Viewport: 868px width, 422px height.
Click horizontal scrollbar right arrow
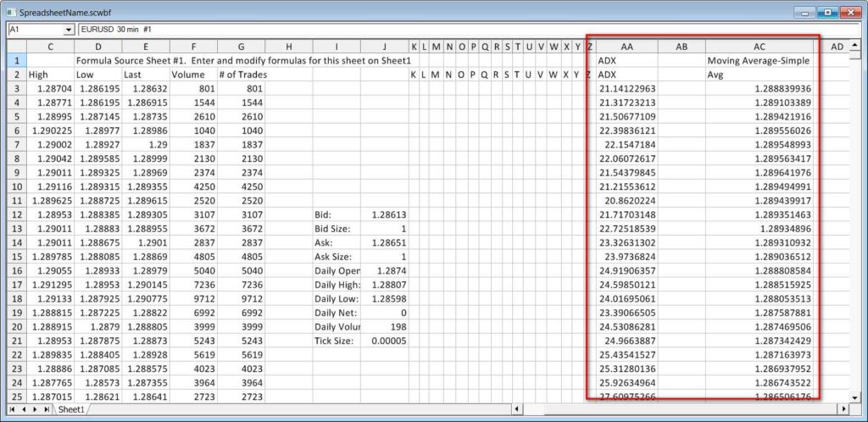[844, 409]
